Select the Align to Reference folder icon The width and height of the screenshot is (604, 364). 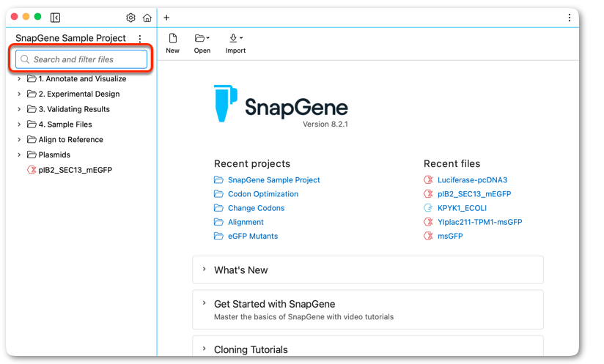coord(32,139)
